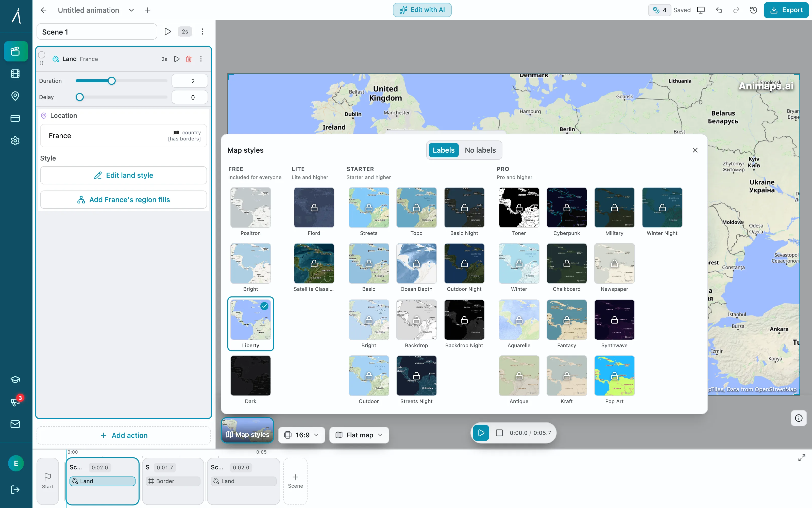The width and height of the screenshot is (812, 508).
Task: Adjust the Duration slider handle
Action: [x=112, y=81]
